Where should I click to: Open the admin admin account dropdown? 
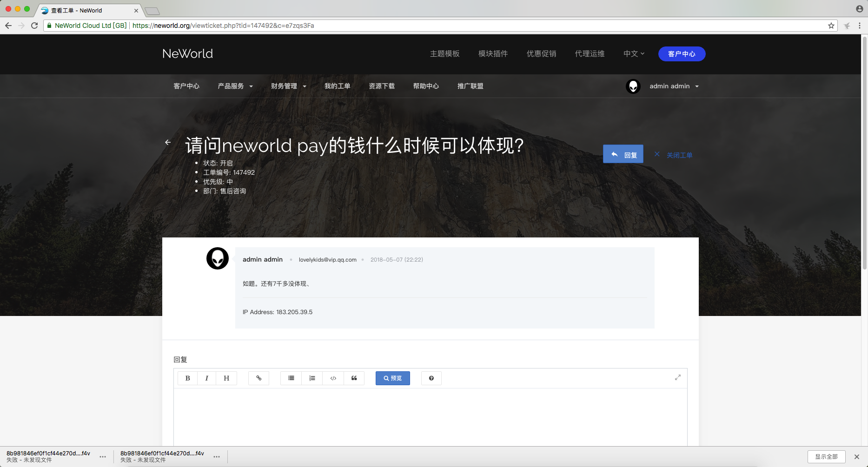tap(674, 86)
